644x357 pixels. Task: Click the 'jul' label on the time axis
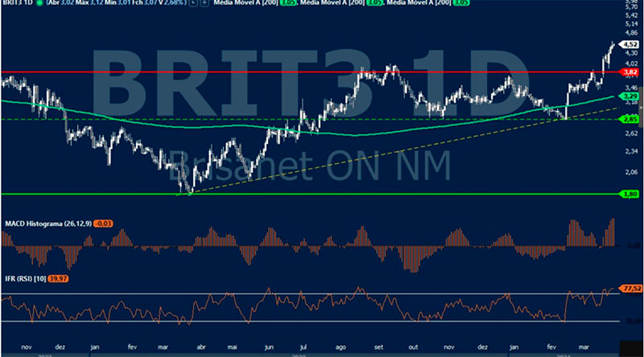(x=303, y=347)
